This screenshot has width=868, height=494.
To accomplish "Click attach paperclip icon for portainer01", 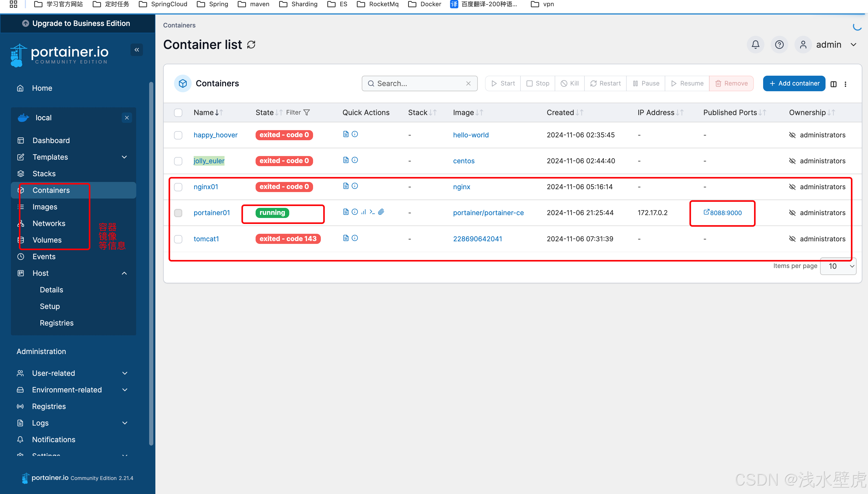I will pos(381,212).
